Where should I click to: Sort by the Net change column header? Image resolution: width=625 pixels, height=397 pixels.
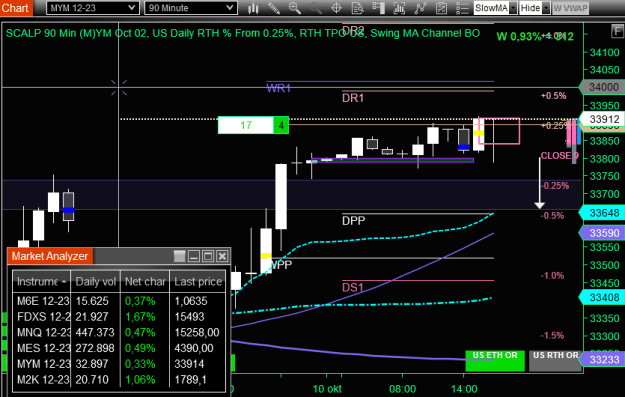point(145,281)
